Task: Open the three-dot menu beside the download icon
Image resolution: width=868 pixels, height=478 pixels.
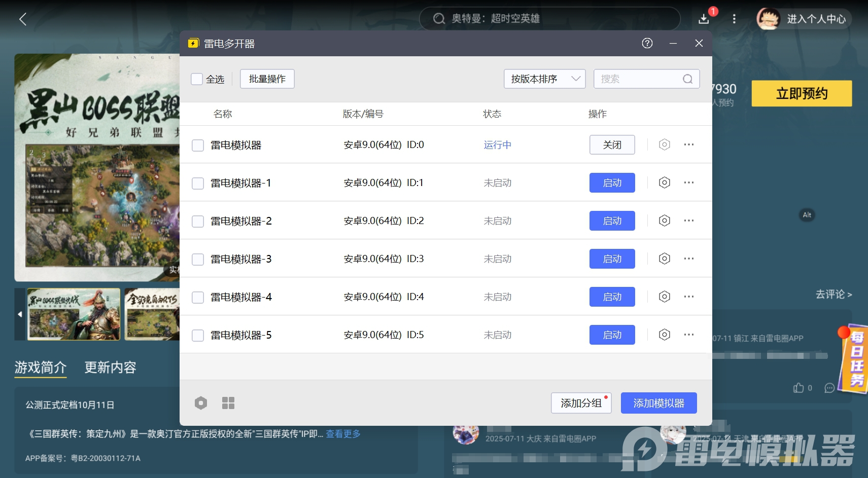Action: 733,18
